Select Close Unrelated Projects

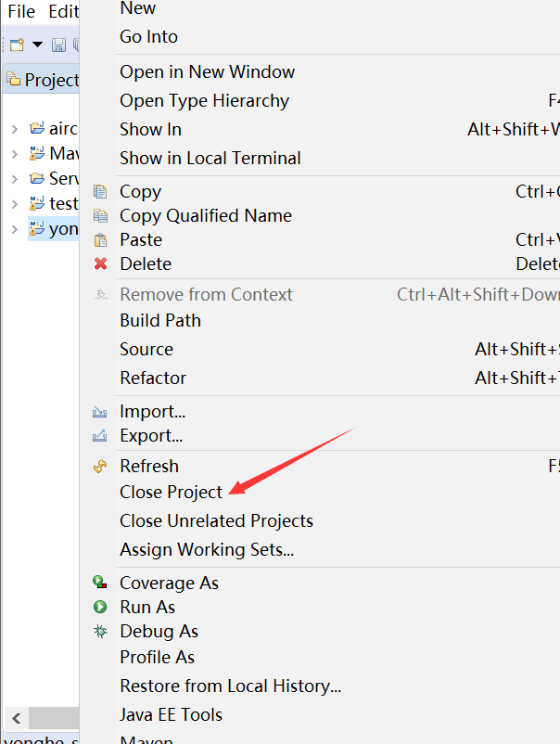pyautogui.click(x=216, y=521)
